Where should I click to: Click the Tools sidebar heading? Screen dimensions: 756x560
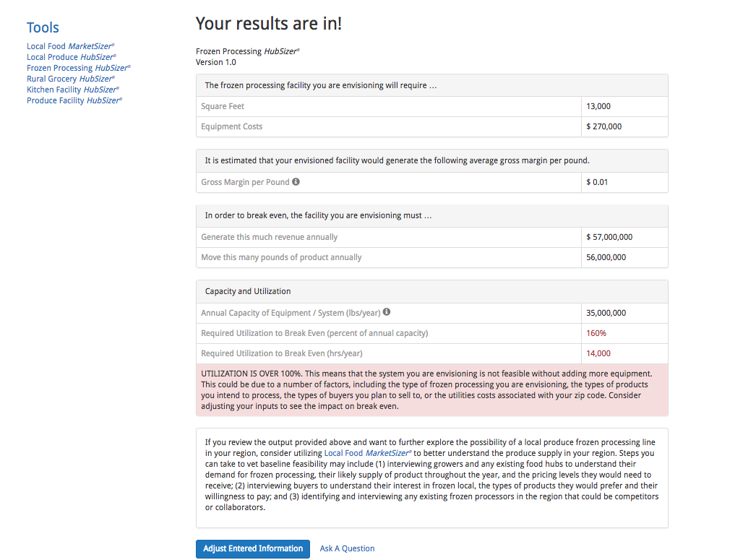43,27
